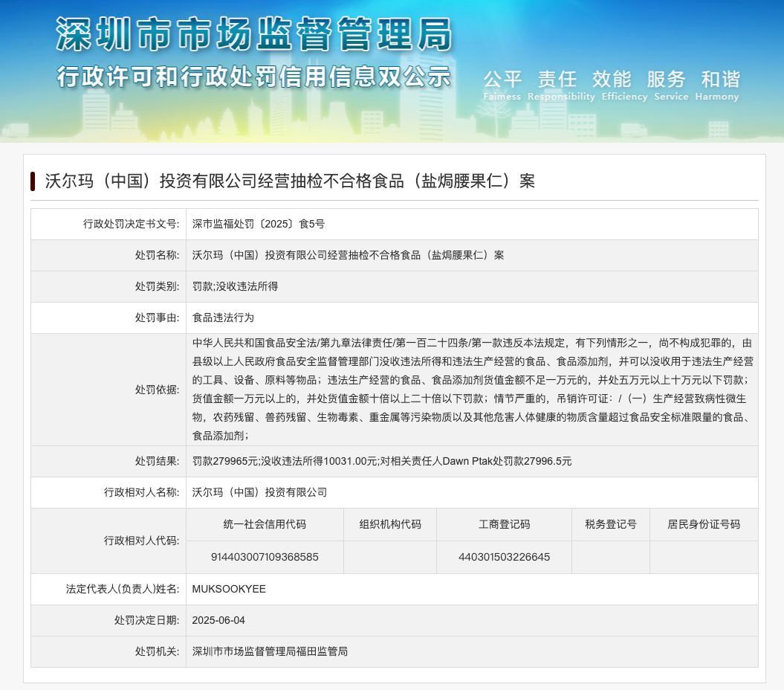Click the decision date 2025-06-04 cell

tap(216, 620)
